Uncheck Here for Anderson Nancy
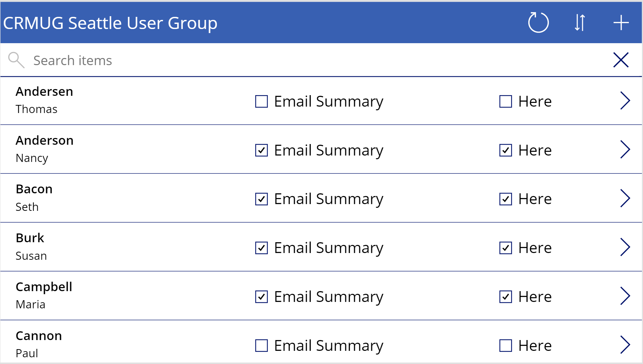 tap(506, 150)
